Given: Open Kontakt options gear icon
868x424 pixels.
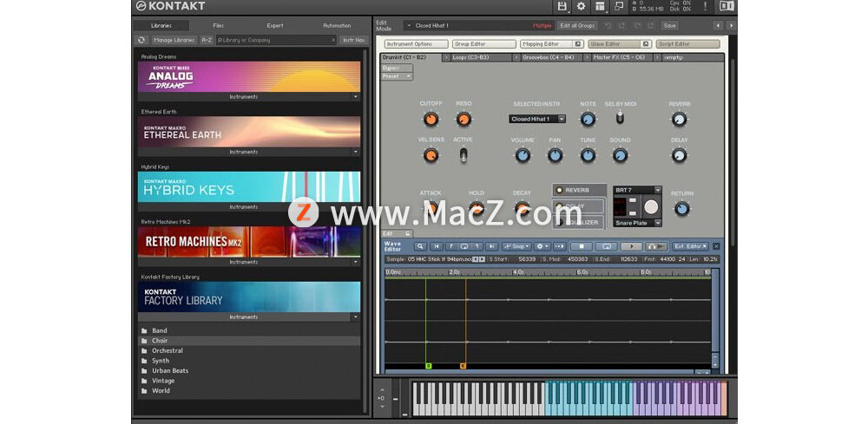Looking at the screenshot, I should pos(581,7).
